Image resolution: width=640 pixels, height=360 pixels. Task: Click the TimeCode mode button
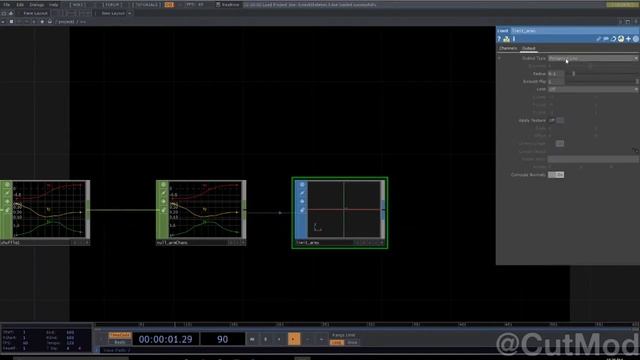click(120, 335)
